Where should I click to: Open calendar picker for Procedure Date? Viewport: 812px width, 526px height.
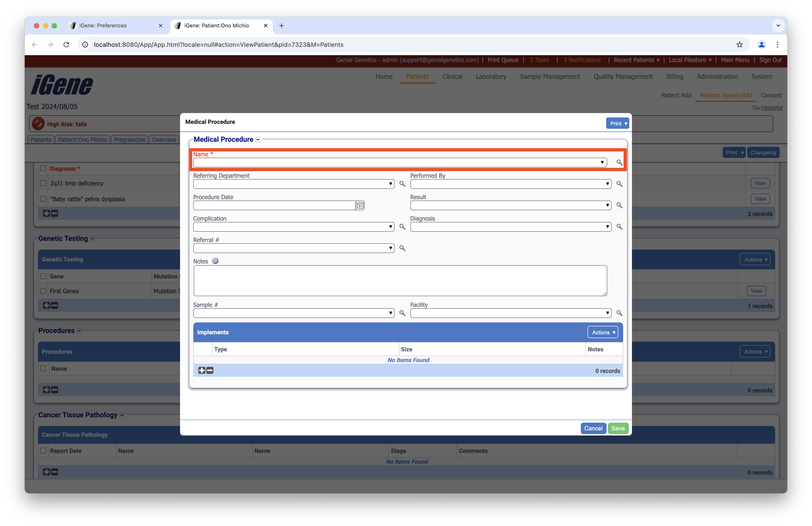[360, 206]
